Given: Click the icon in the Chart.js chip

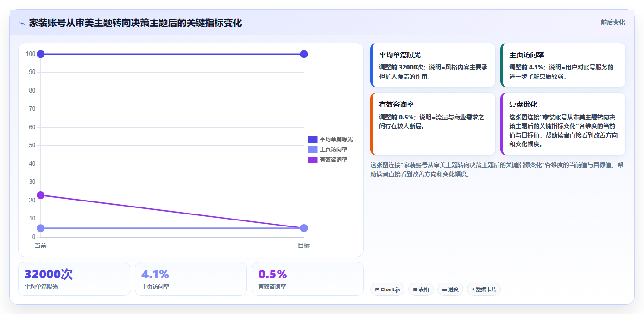Looking at the screenshot, I should pyautogui.click(x=377, y=290).
